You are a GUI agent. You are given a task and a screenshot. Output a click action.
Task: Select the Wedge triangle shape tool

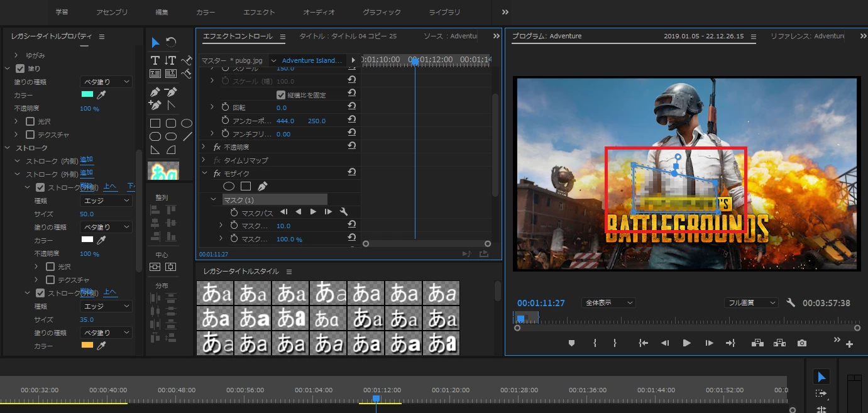(155, 150)
